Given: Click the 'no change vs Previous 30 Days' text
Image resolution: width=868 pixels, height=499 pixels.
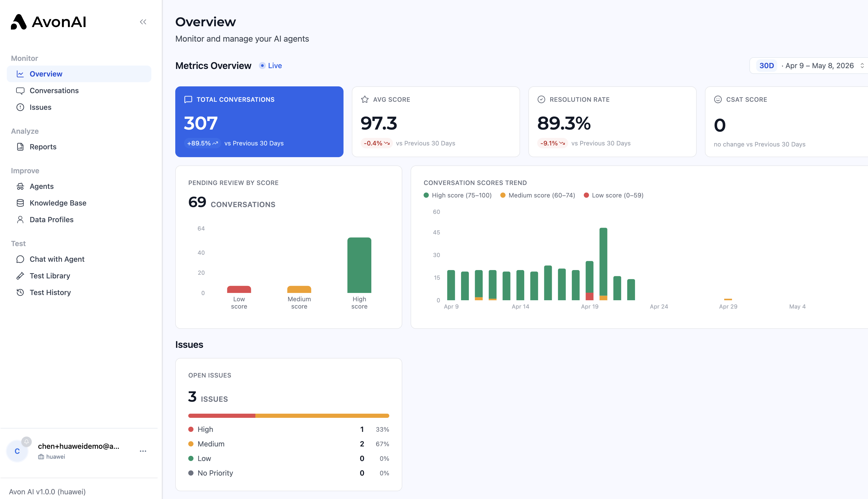Looking at the screenshot, I should click(759, 144).
